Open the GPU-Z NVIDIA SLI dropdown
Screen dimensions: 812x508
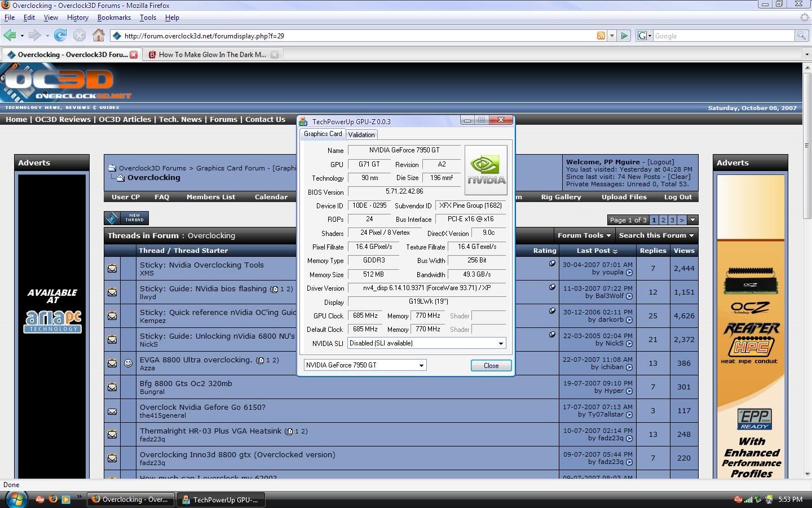tap(500, 343)
